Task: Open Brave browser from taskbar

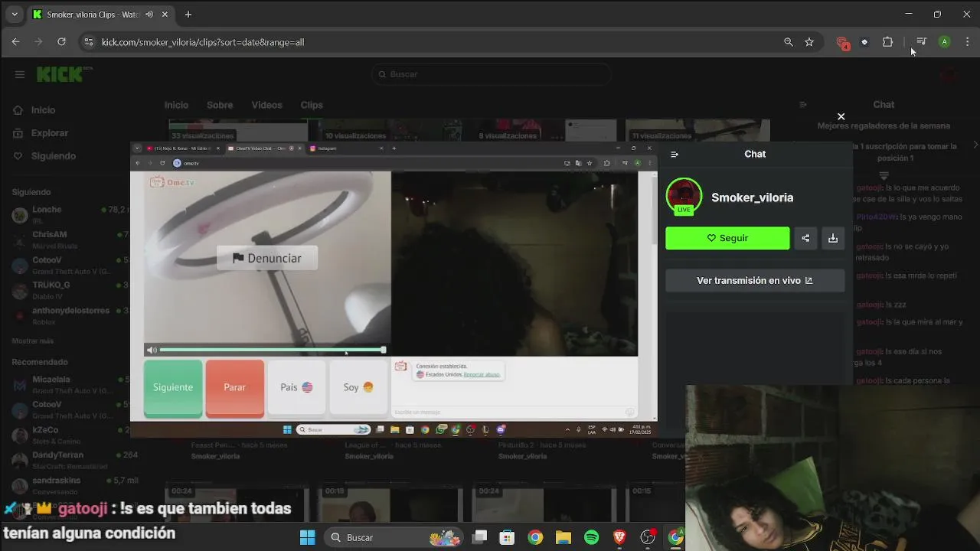Action: [619, 537]
